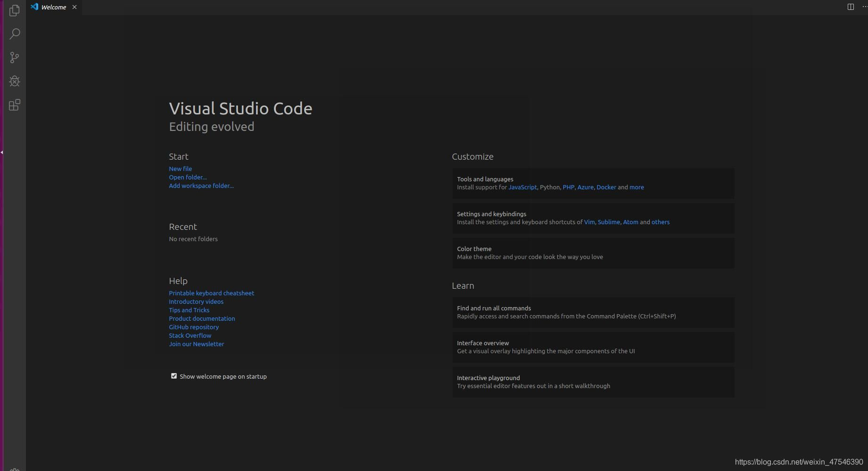This screenshot has height=471, width=868.
Task: Open Product documentation link
Action: [x=202, y=318]
